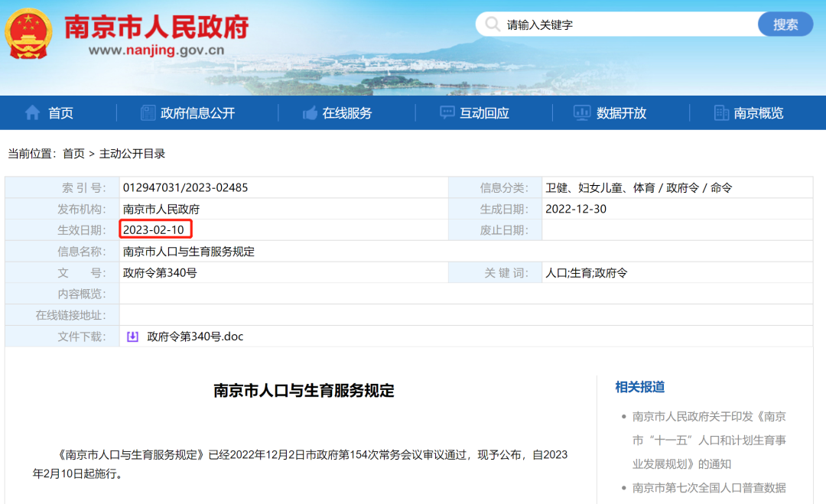Go to 数据开放 navigation item

621,113
